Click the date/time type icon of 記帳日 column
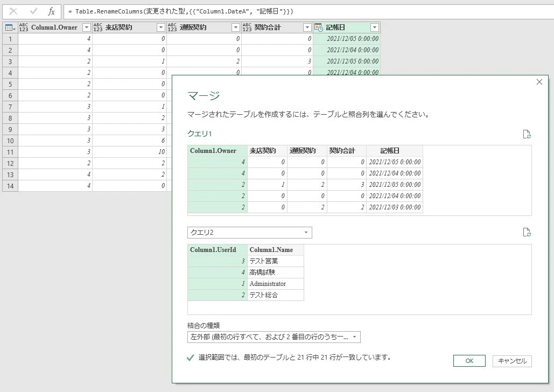Image resolution: width=554 pixels, height=392 pixels. tap(319, 27)
